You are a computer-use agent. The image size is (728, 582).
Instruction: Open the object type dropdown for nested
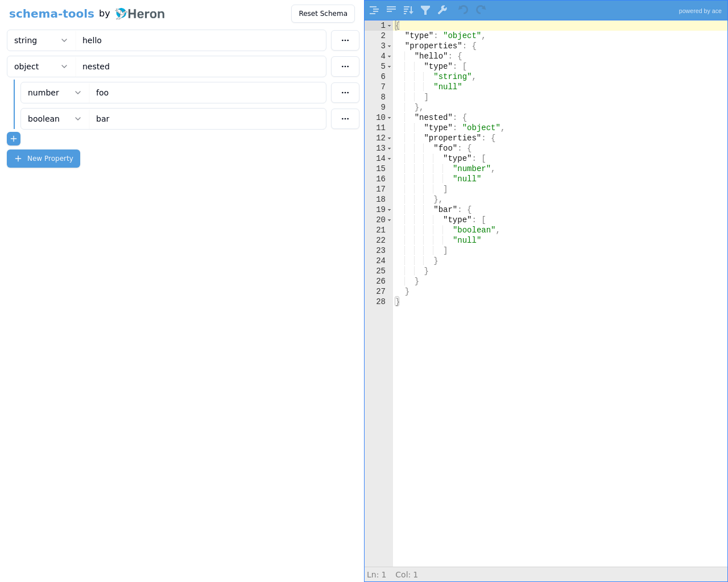[41, 66]
